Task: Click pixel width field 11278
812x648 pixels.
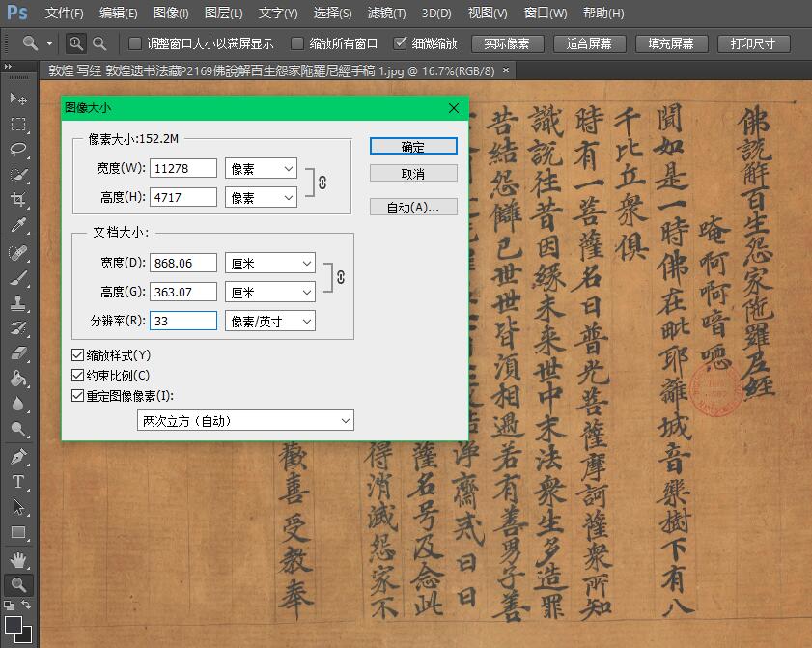Action: tap(183, 168)
